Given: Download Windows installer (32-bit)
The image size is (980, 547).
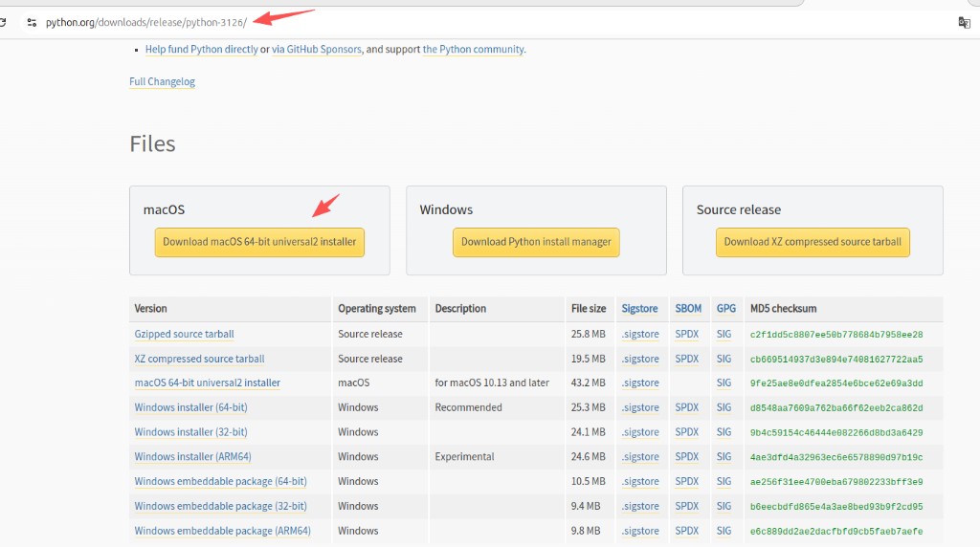Looking at the screenshot, I should coord(190,432).
